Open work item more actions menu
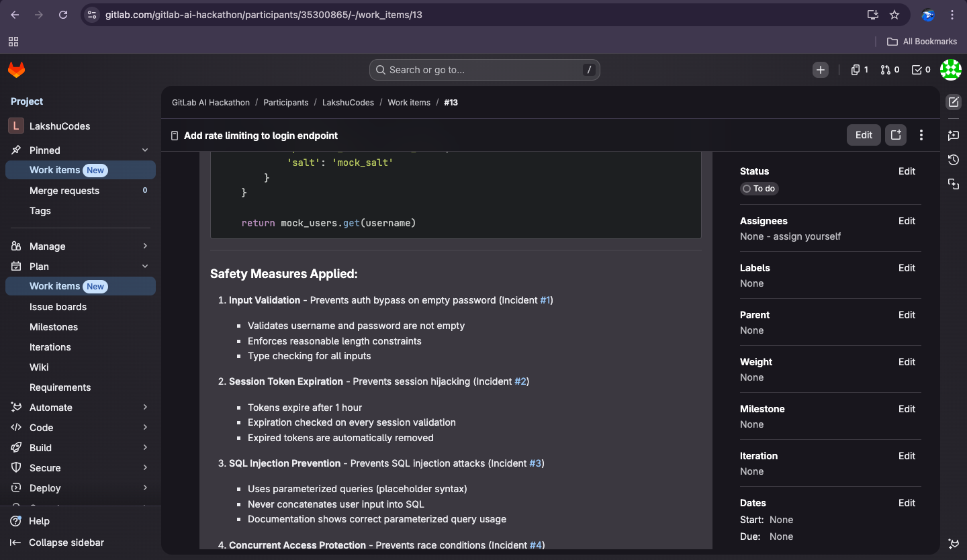 pyautogui.click(x=921, y=135)
